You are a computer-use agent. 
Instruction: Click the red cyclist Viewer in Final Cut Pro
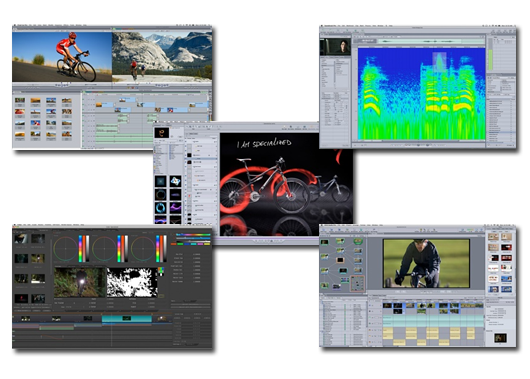pos(62,57)
